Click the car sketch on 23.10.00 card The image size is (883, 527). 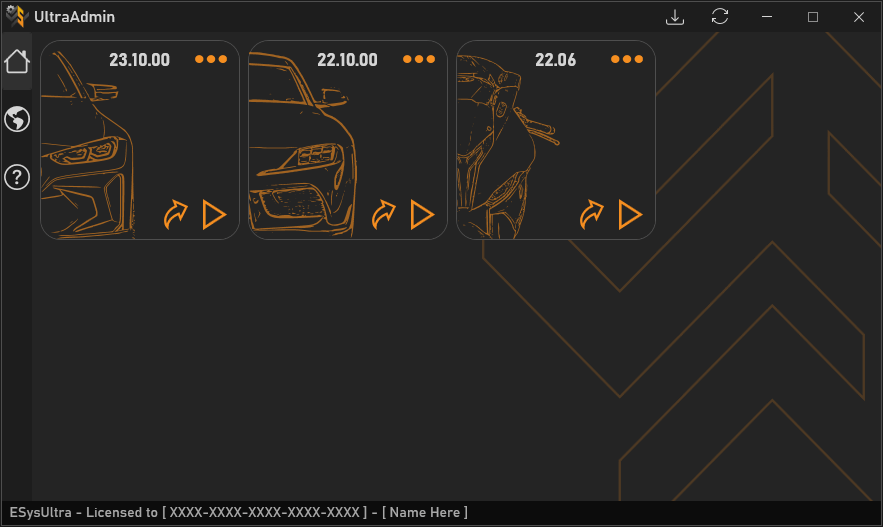point(87,145)
